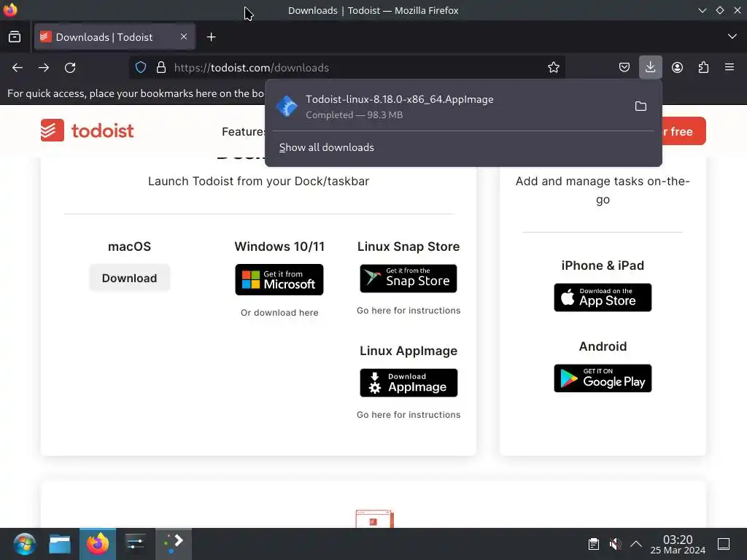
Task: Click the Download AppImage badge
Action: (409, 383)
